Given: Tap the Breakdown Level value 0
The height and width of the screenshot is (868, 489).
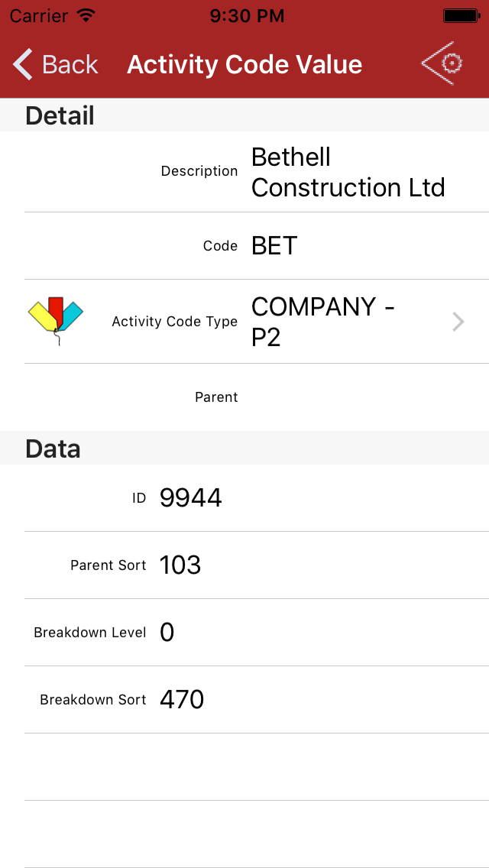Looking at the screenshot, I should pos(167,633).
